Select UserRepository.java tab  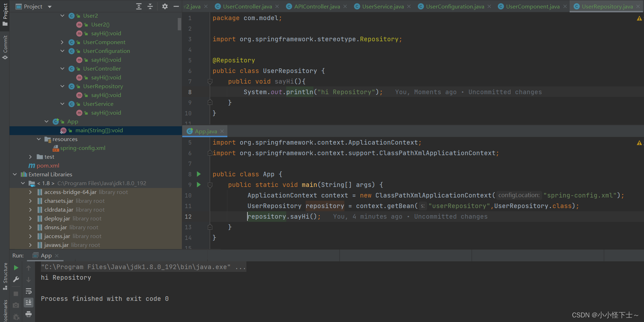607,6
